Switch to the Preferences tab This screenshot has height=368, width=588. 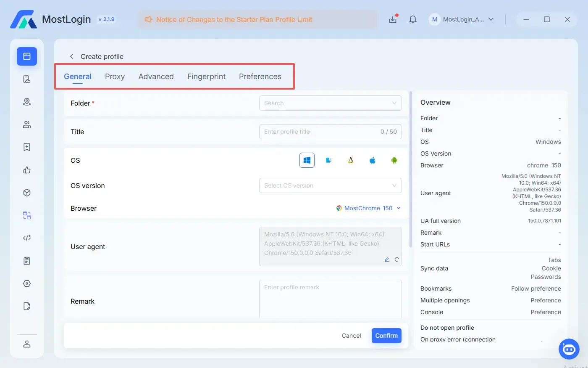click(x=260, y=77)
